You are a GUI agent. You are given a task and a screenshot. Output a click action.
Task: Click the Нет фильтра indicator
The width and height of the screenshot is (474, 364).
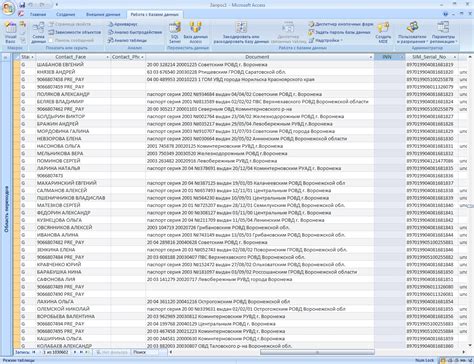point(112,352)
